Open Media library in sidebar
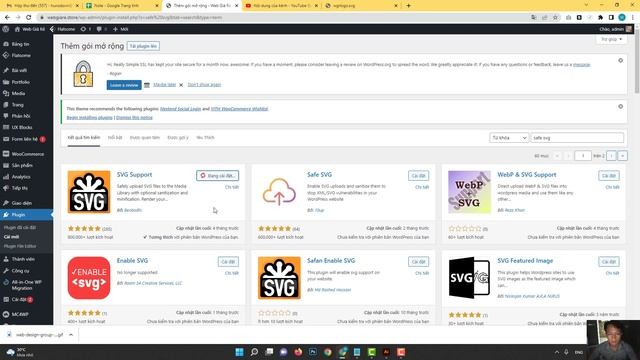The width and height of the screenshot is (640, 360). (18, 93)
